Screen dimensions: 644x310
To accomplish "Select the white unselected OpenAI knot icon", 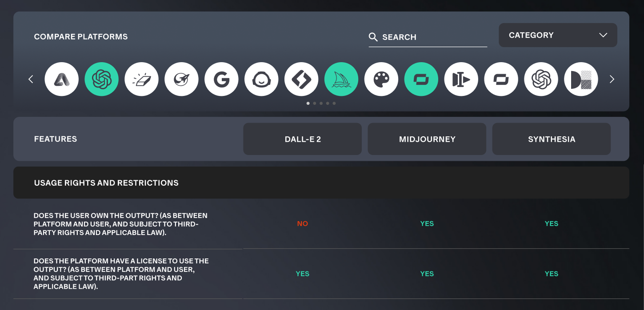I will 541,79.
